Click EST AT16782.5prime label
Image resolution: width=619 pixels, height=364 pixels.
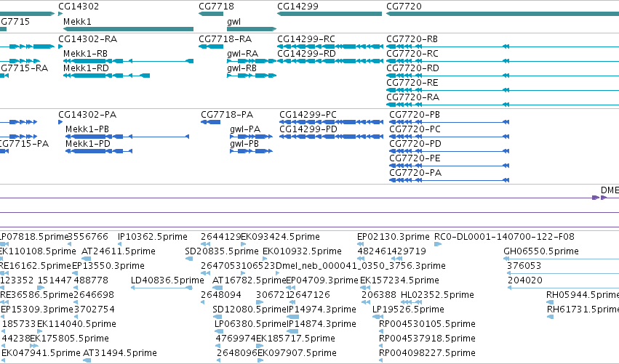pos(249,280)
